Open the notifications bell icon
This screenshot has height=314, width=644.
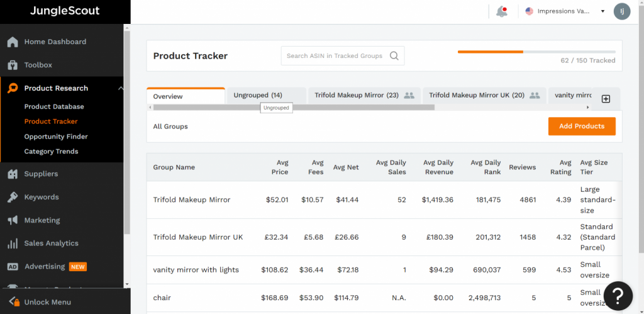tap(501, 11)
